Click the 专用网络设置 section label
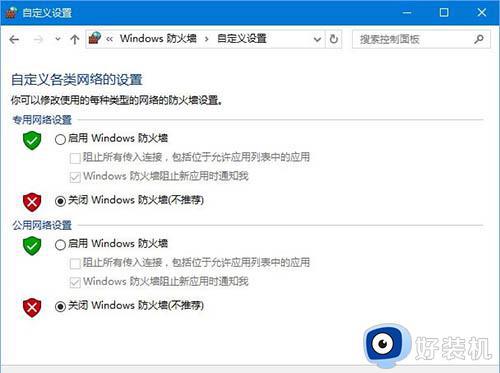Screen dimensions: 500x373 [x=42, y=120]
